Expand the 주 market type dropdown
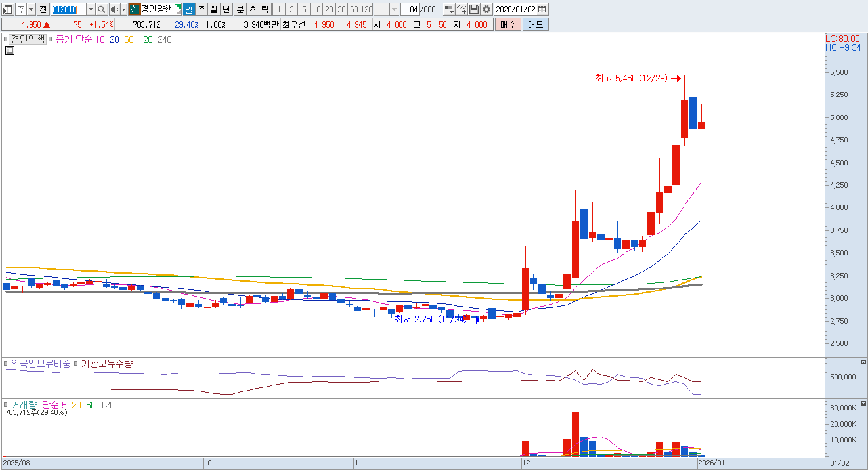 (x=31, y=9)
